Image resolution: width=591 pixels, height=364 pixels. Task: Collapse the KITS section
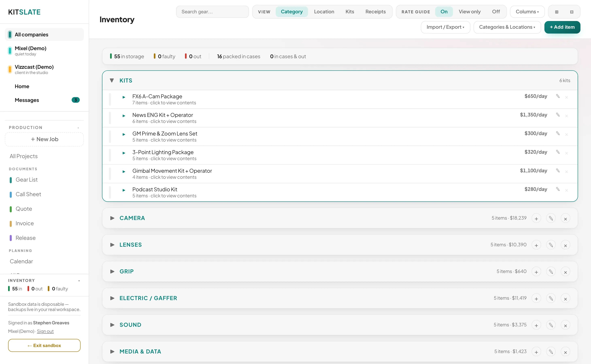112,80
